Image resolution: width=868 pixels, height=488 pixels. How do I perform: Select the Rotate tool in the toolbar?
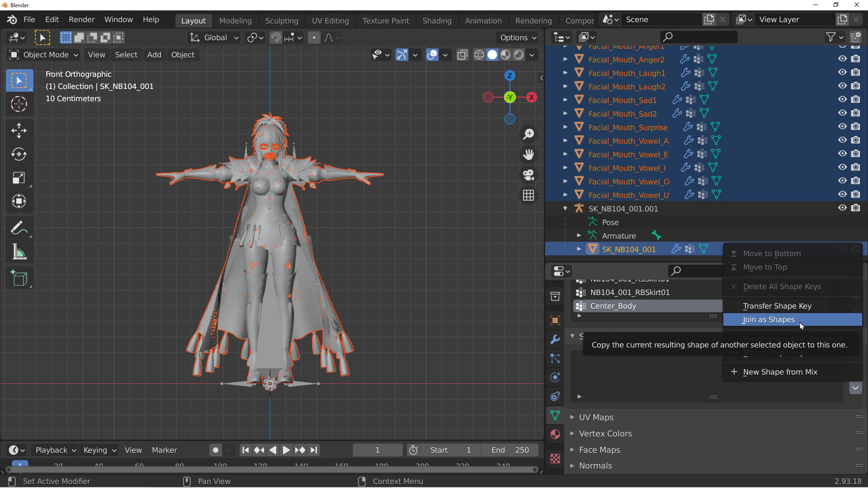pos(19,155)
